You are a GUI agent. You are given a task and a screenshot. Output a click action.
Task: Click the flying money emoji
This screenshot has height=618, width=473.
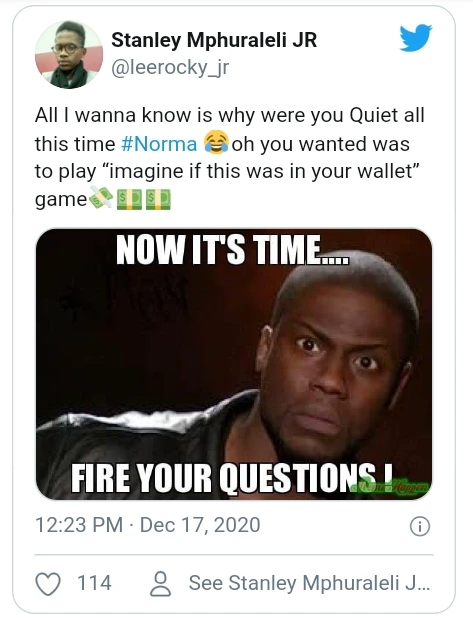pyautogui.click(x=101, y=199)
